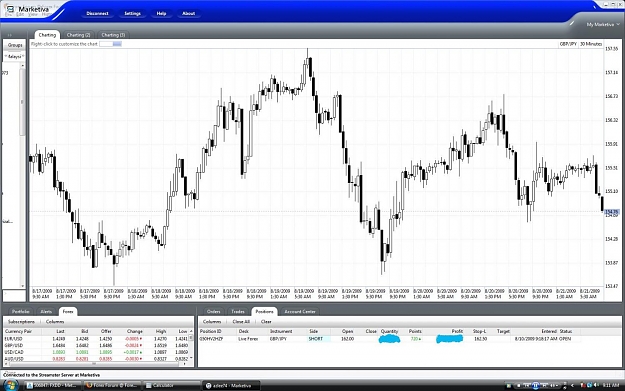Select the AUD/USD row

tap(96, 359)
